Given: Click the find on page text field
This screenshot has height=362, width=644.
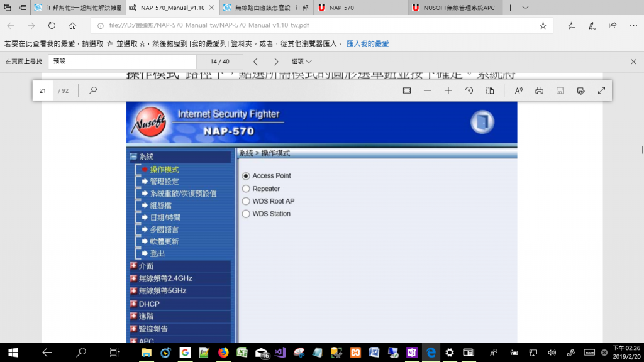Looking at the screenshot, I should tap(122, 62).
